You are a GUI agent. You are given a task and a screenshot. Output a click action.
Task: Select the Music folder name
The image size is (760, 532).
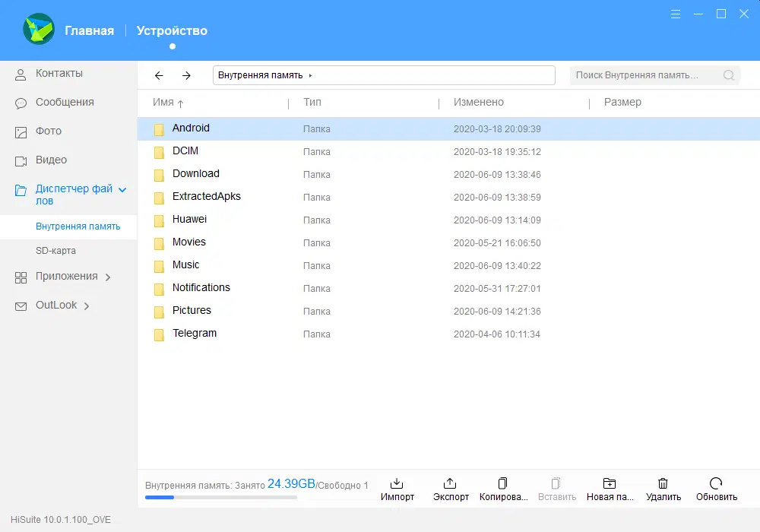coord(185,264)
